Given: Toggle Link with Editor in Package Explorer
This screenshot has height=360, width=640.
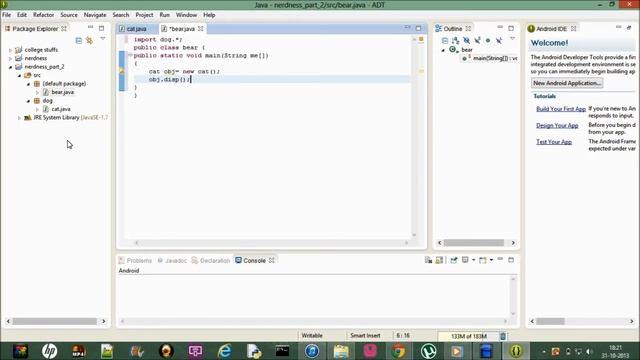Looking at the screenshot, I should 89,40.
